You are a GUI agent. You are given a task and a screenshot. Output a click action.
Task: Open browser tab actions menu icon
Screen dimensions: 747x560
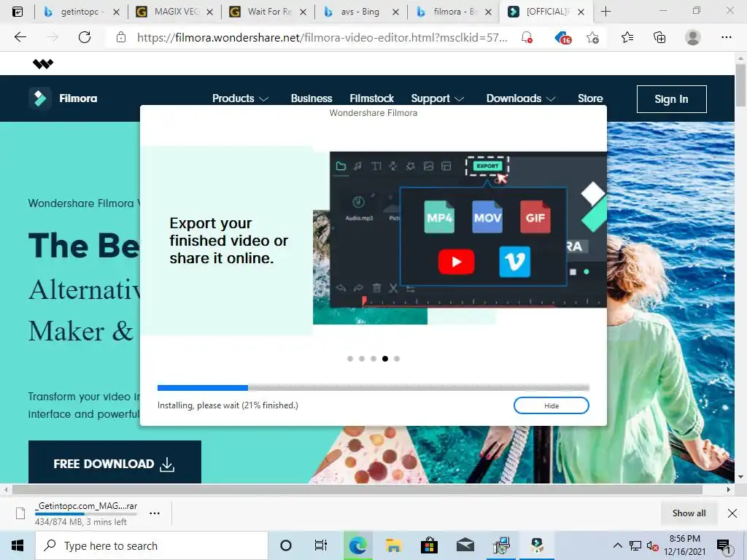(18, 12)
